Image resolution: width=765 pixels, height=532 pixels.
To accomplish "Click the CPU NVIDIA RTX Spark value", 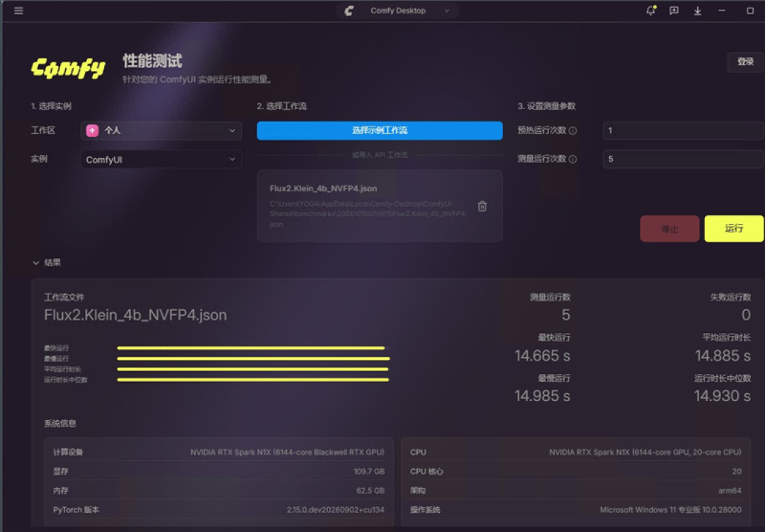I will 645,453.
